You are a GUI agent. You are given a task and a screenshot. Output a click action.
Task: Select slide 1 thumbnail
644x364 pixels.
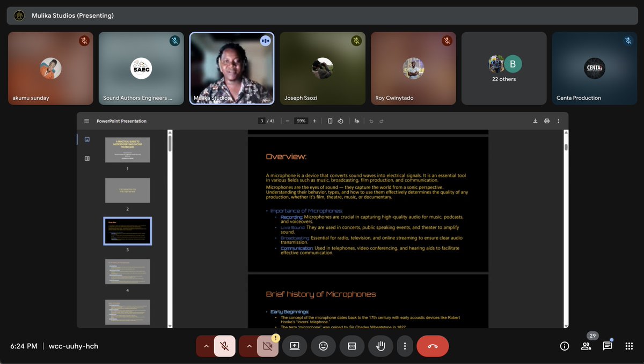click(x=128, y=150)
